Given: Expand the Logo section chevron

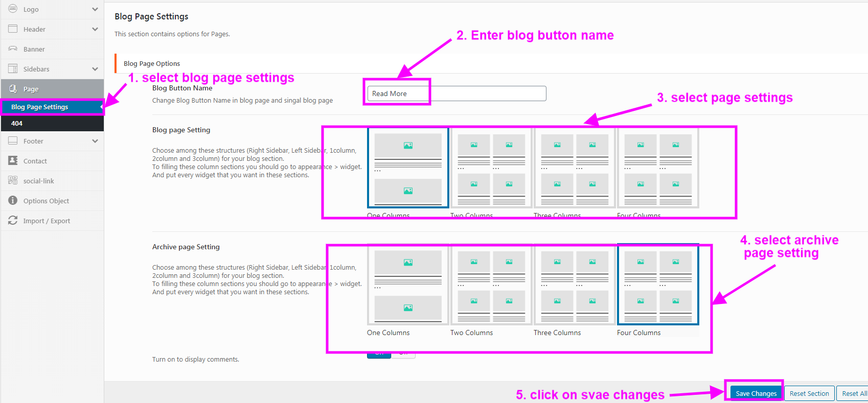Looking at the screenshot, I should click(x=95, y=9).
